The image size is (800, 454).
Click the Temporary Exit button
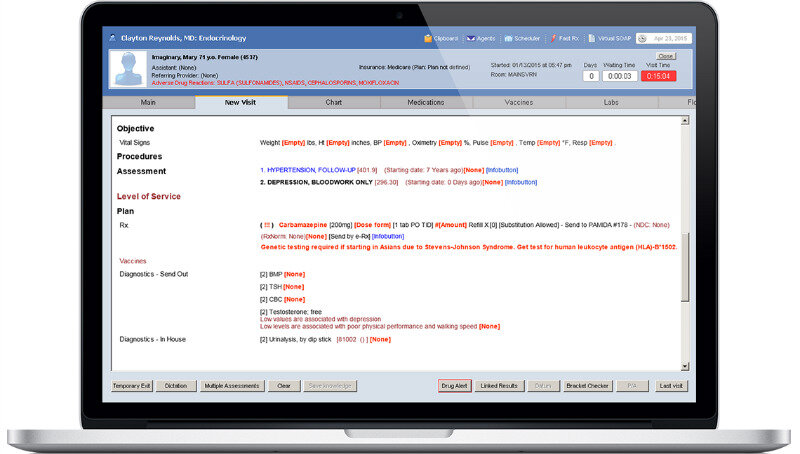click(130, 385)
